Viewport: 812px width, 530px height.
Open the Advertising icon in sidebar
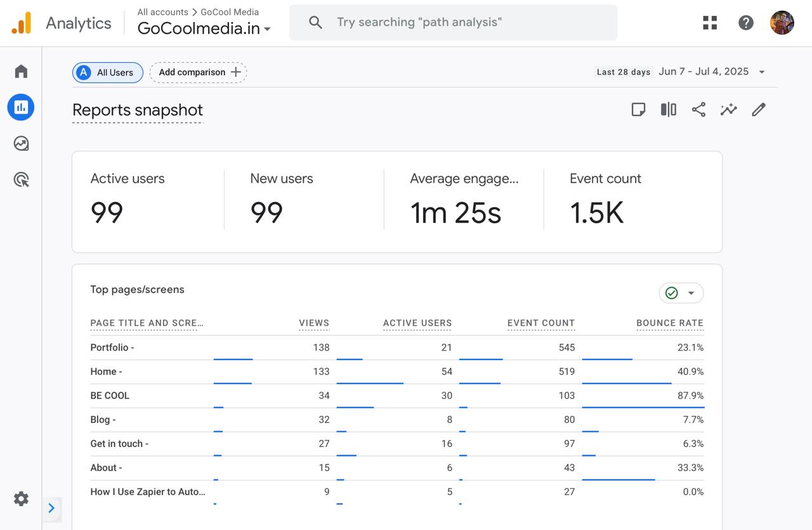[x=21, y=180]
